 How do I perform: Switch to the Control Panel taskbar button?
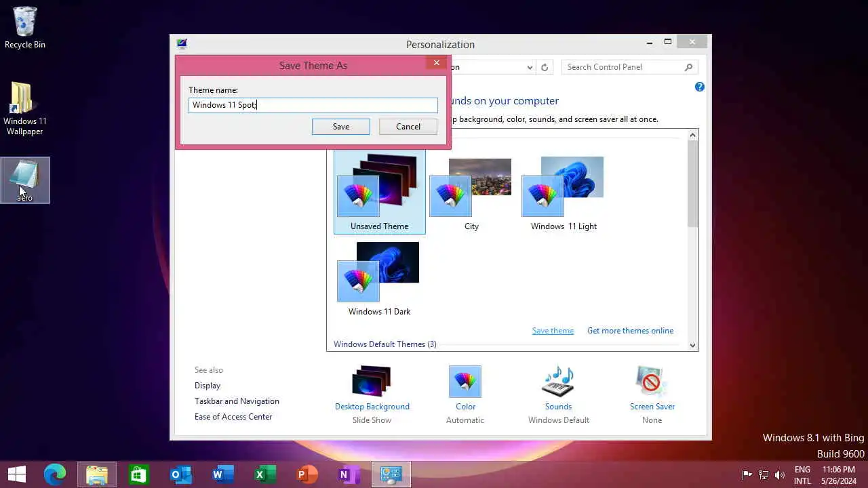tap(391, 474)
